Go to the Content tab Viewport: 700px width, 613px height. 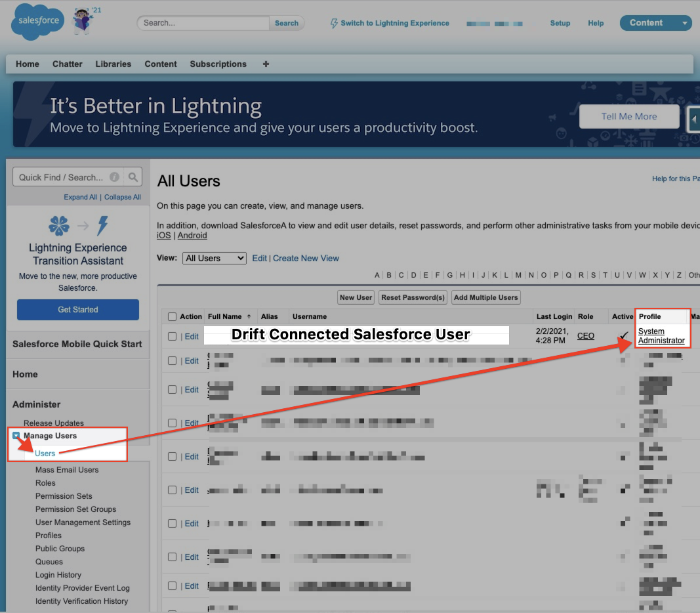pyautogui.click(x=161, y=64)
